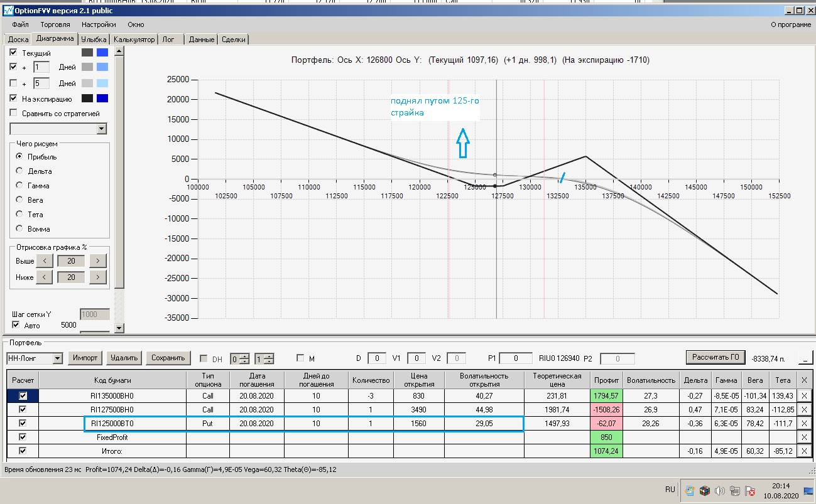Open the О программе menu item

[x=791, y=24]
